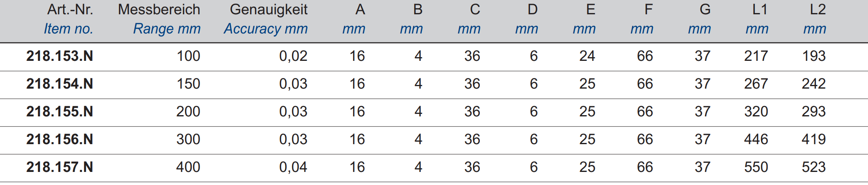This screenshot has width=868, height=185.
Task: Select item number 218.154.N
Action: (x=60, y=84)
